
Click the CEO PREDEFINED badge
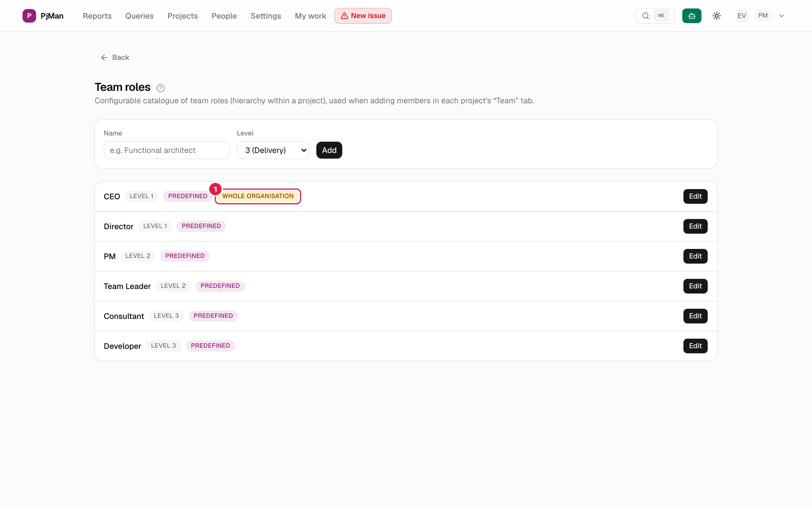tap(187, 196)
